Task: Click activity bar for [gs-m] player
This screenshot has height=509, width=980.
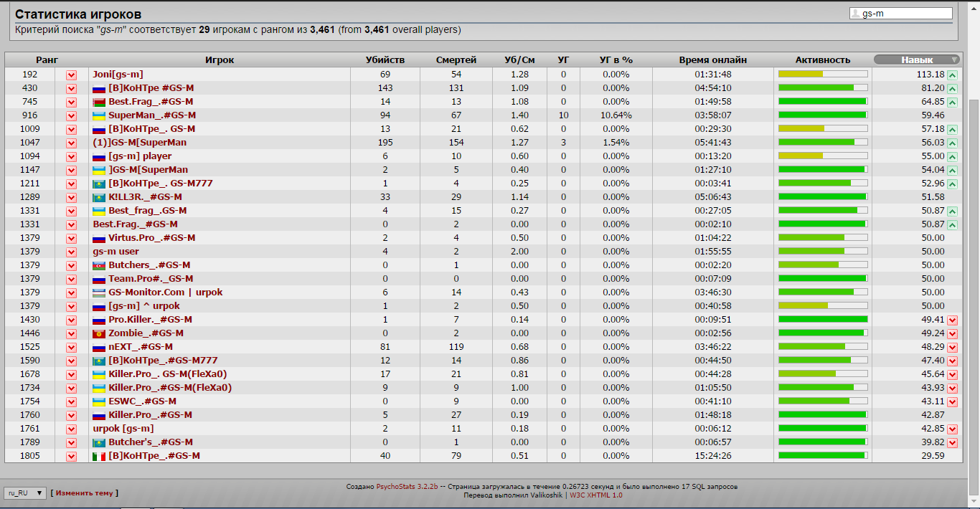Action: (x=823, y=156)
